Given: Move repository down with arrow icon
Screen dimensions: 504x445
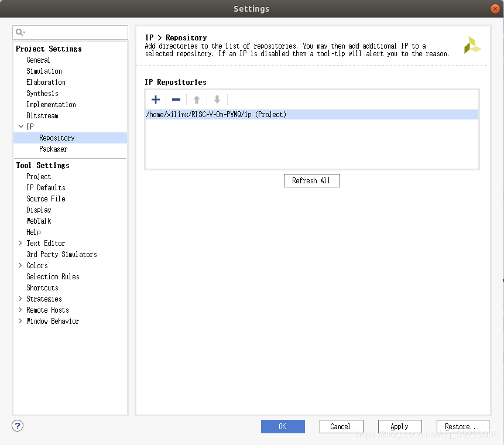Looking at the screenshot, I should tap(217, 100).
